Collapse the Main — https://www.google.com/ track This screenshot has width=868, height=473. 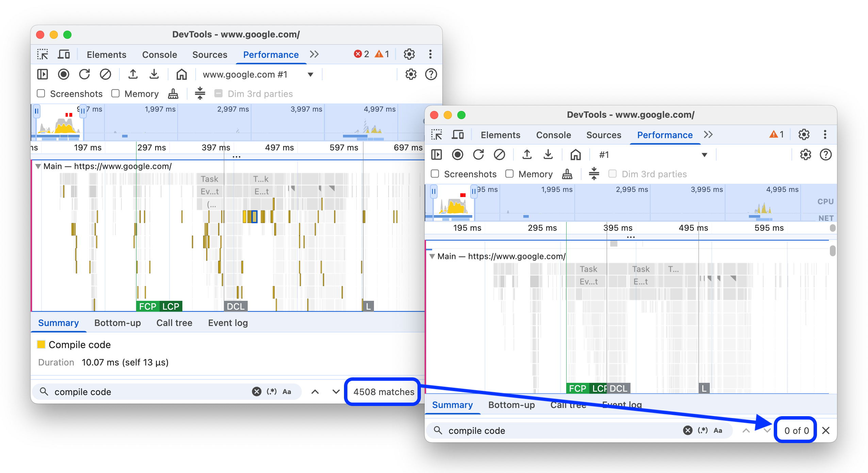[x=38, y=166]
